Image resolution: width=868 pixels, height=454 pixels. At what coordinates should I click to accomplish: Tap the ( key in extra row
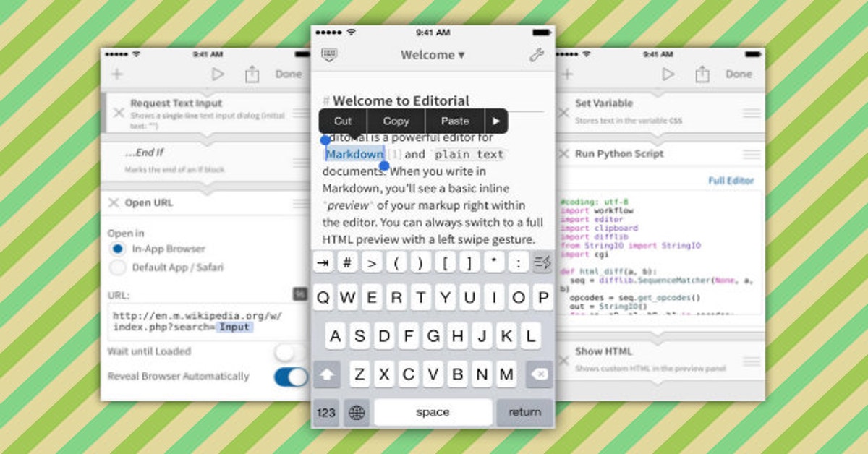(396, 263)
